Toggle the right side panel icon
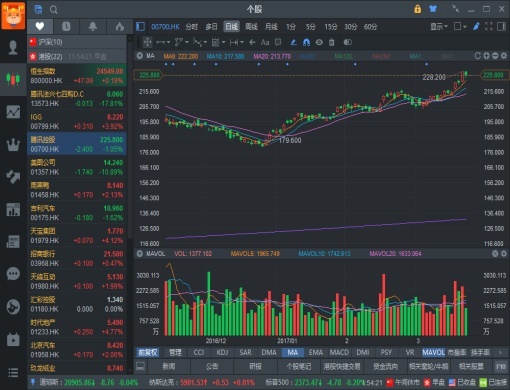Screen dimensions: 510x390 (x=501, y=27)
